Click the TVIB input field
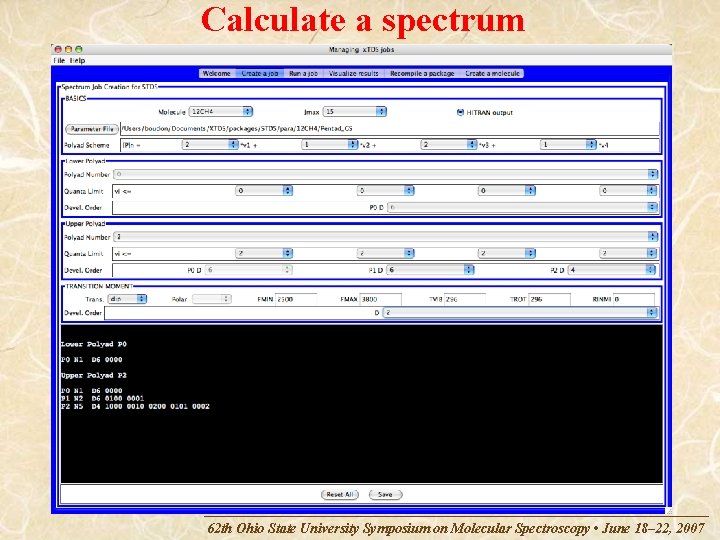The image size is (720, 540). point(465,299)
